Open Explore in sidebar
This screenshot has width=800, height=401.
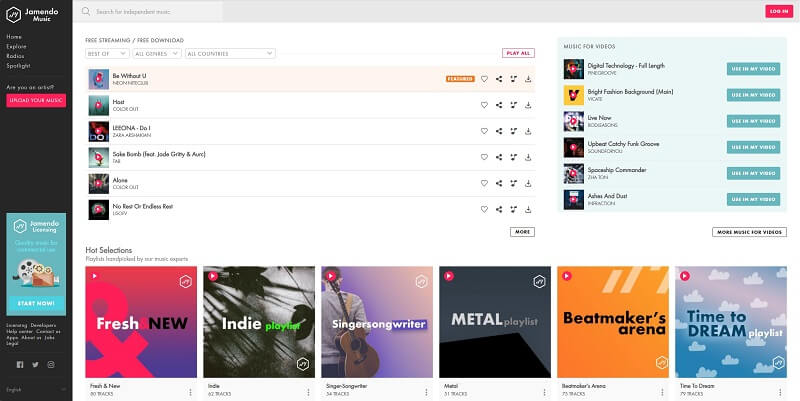click(x=16, y=46)
